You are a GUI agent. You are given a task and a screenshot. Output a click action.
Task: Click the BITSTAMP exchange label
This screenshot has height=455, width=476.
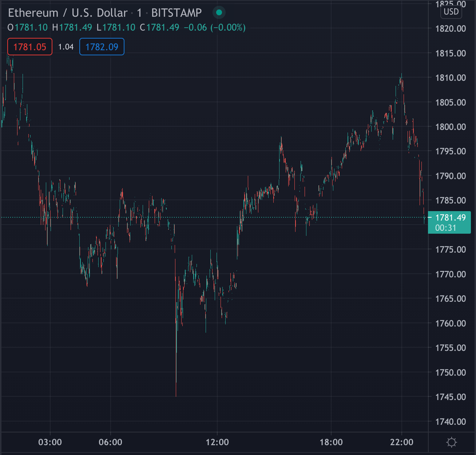[x=176, y=13]
